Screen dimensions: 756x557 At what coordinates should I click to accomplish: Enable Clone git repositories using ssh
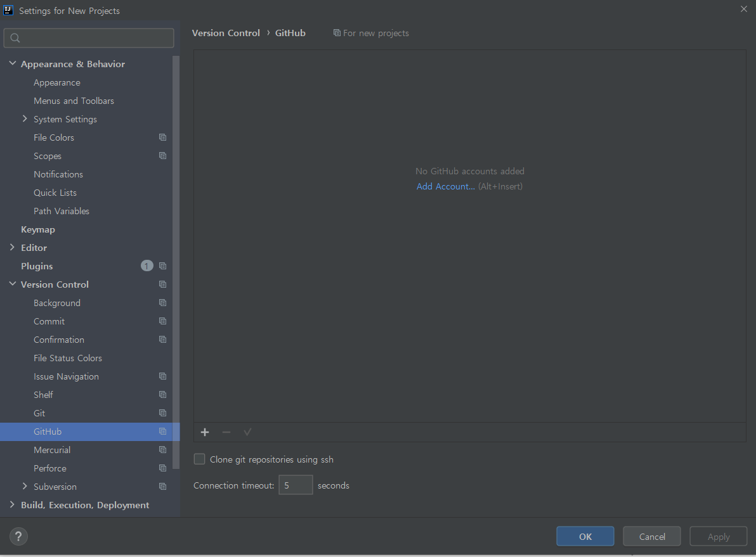click(x=199, y=459)
